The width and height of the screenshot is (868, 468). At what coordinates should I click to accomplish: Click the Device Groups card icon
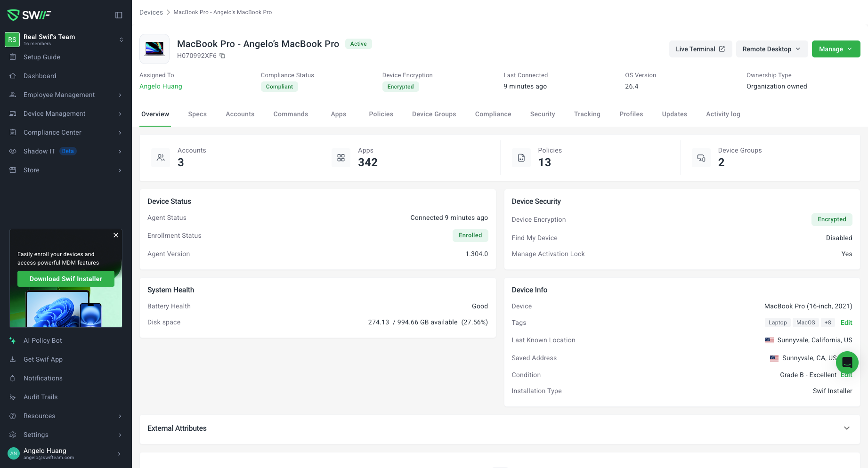point(701,158)
